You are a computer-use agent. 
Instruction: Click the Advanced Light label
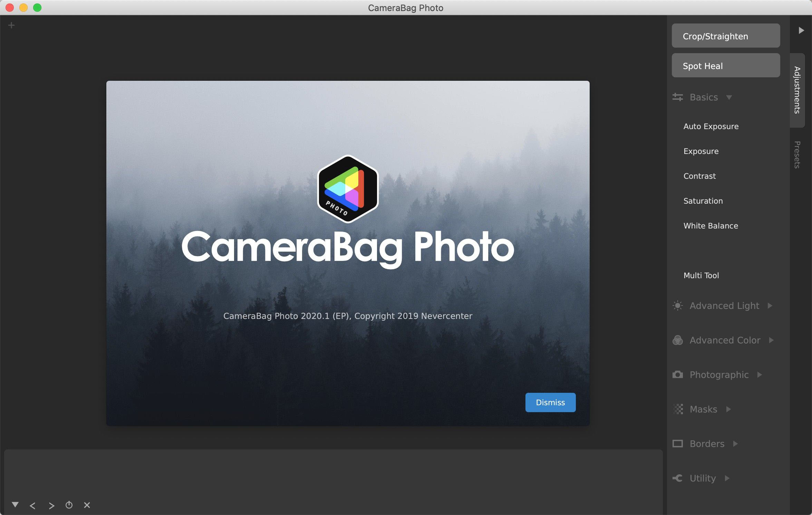[724, 306]
